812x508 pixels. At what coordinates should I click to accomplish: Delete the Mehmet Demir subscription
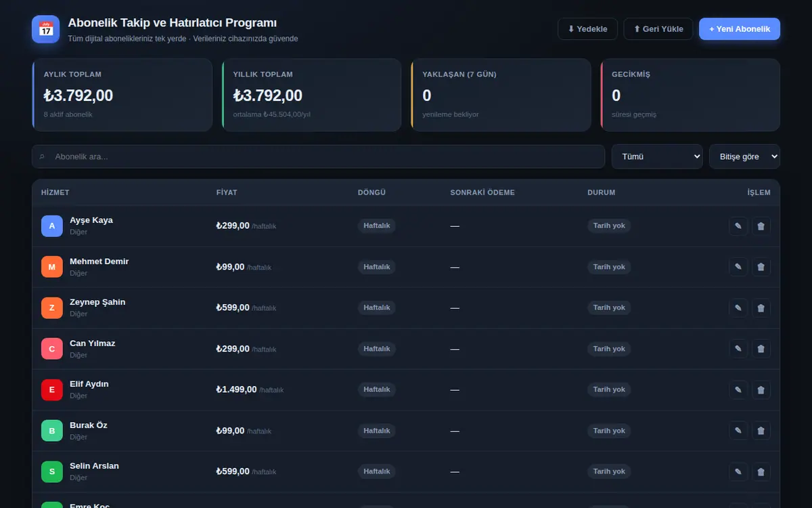point(761,267)
